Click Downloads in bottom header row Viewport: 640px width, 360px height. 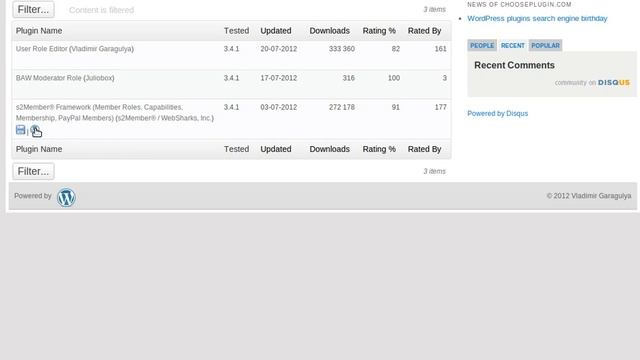pyautogui.click(x=329, y=149)
